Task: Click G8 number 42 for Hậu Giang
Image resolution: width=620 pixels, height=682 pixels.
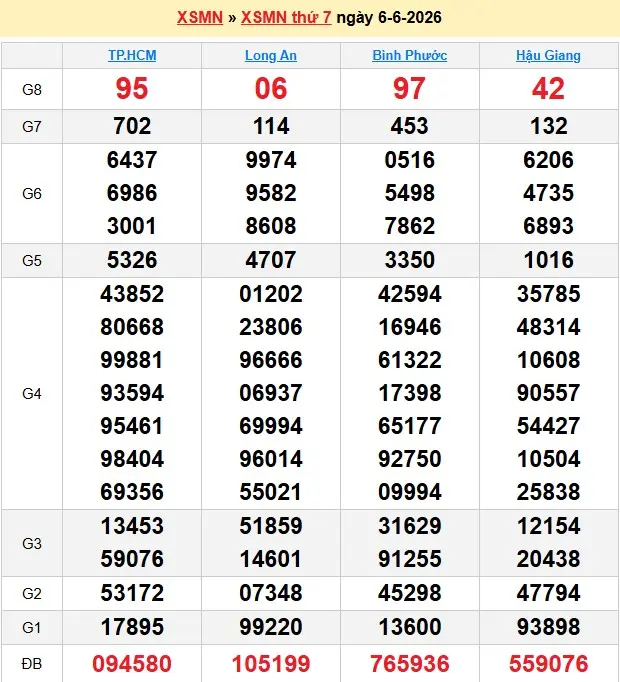Action: pos(548,89)
